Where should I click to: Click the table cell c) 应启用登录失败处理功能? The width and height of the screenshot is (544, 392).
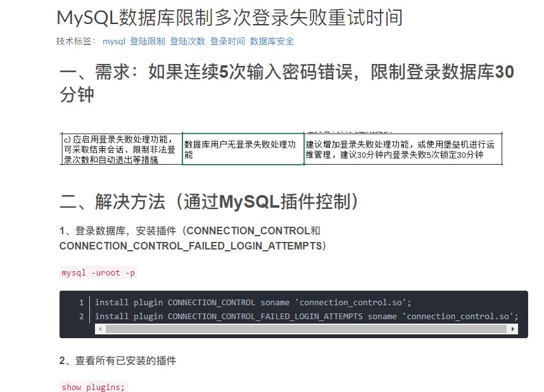[122, 149]
